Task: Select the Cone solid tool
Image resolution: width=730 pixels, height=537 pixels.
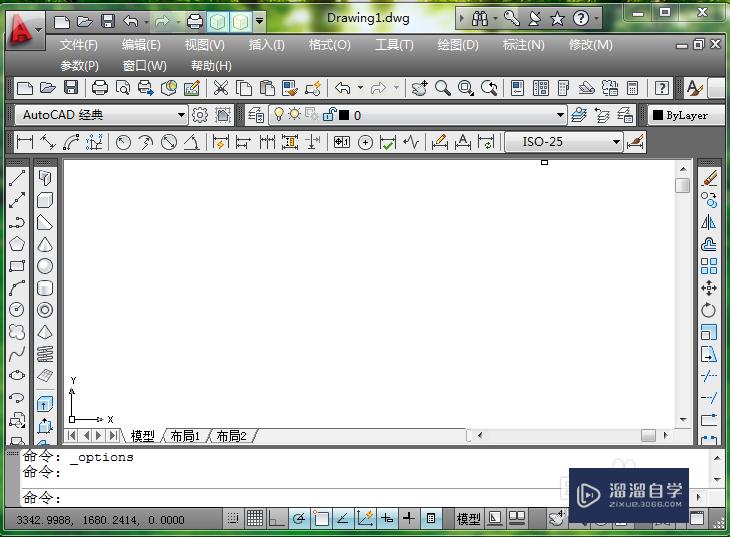Action: coord(45,244)
